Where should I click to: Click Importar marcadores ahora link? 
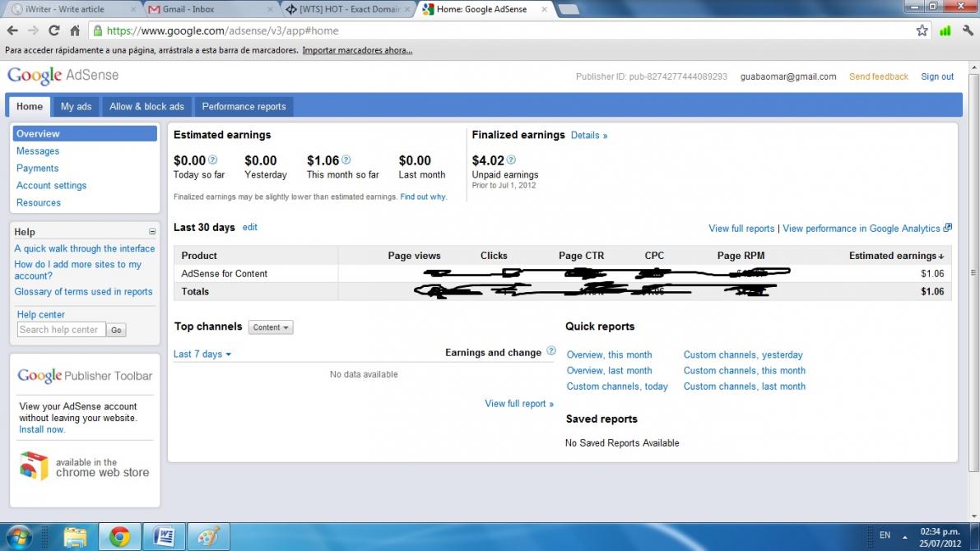(357, 51)
